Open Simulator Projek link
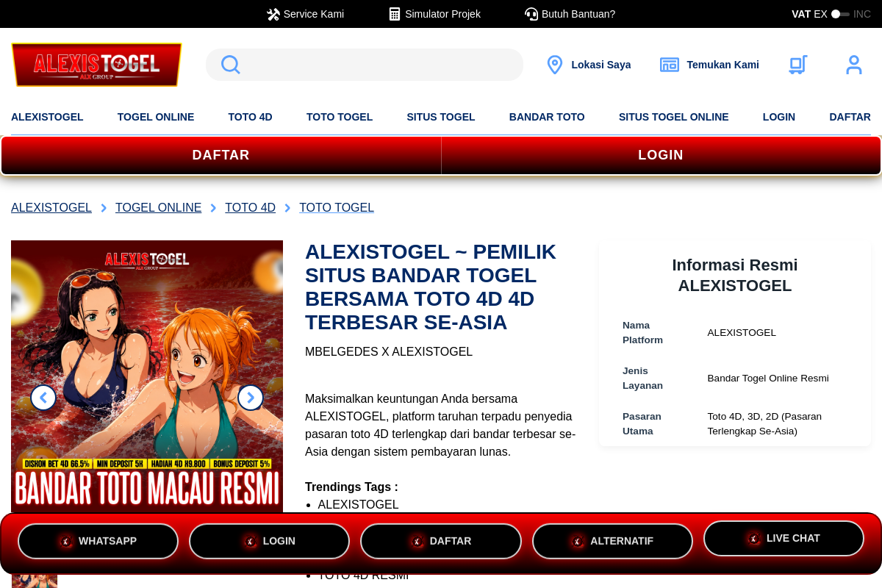 pyautogui.click(x=442, y=14)
